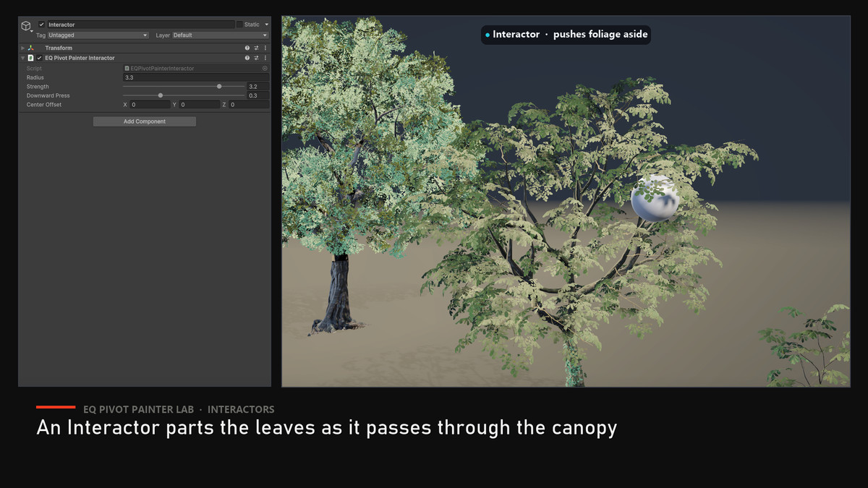The image size is (868, 488).
Task: Click the Transform component axes icon
Action: coord(31,48)
